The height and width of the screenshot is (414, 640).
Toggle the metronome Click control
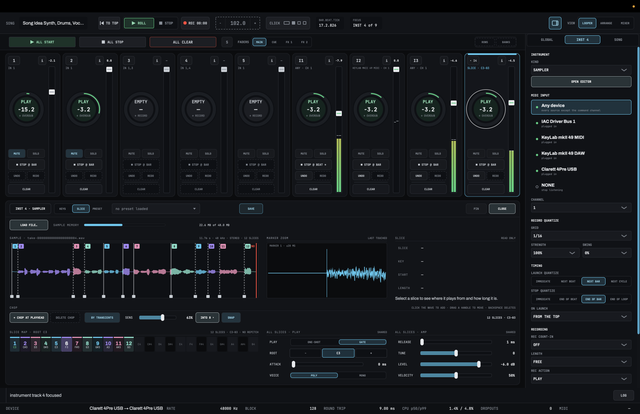(288, 23)
